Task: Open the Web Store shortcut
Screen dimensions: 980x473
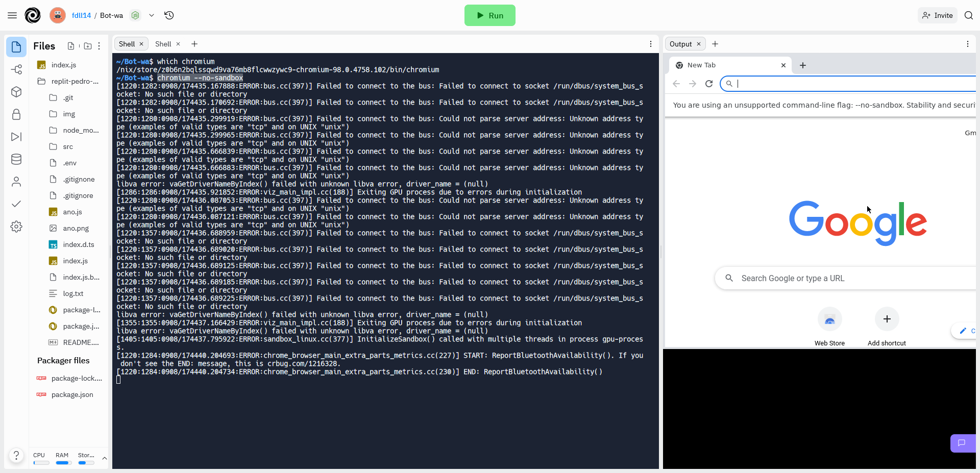Action: 829,327
